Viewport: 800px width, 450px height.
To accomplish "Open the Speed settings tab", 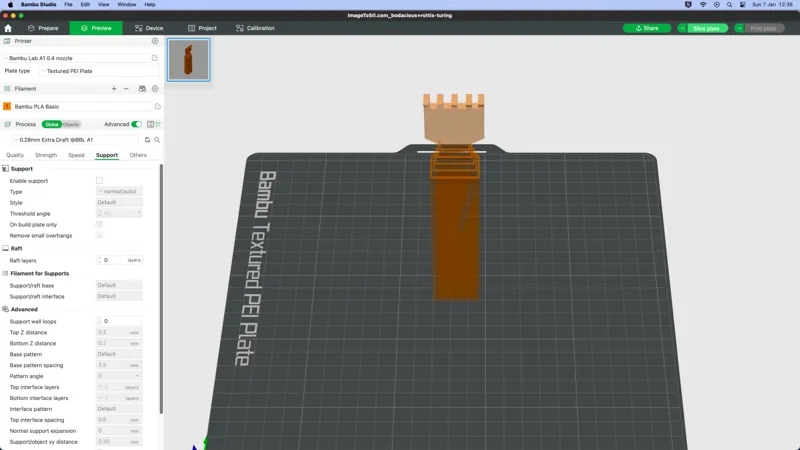I will [x=76, y=155].
